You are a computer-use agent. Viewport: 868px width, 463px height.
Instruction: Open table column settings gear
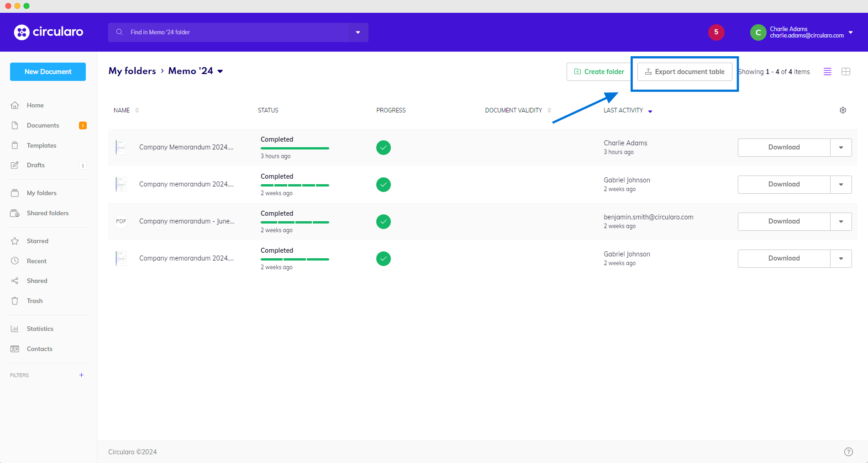(x=843, y=110)
